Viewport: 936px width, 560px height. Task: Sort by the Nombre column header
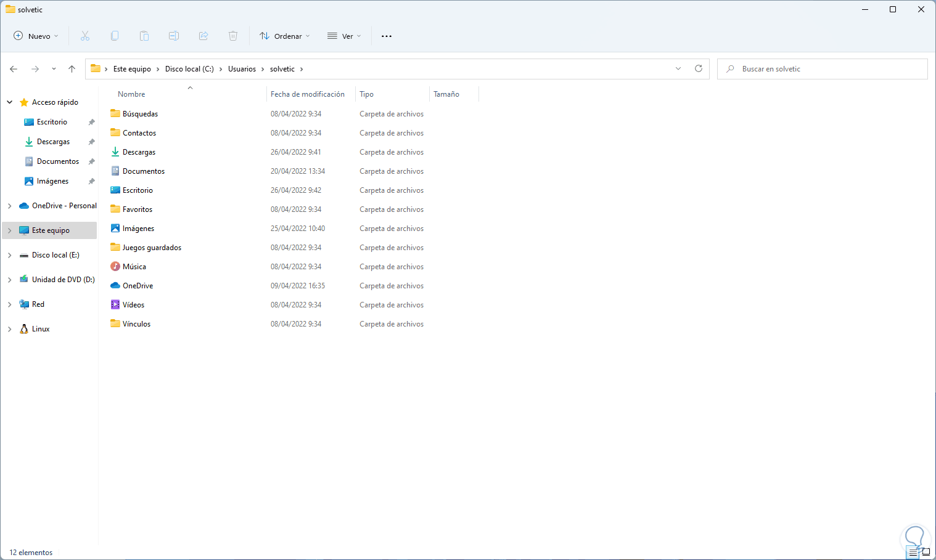[x=131, y=94]
